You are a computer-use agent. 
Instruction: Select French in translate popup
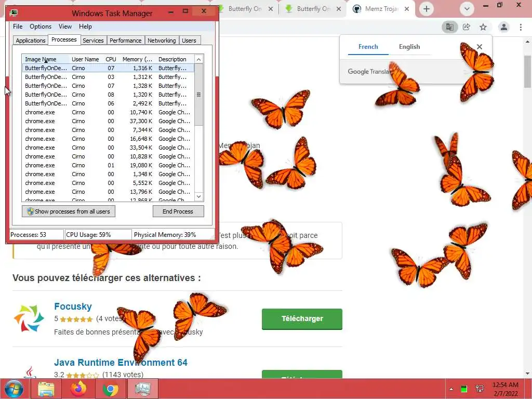click(368, 47)
